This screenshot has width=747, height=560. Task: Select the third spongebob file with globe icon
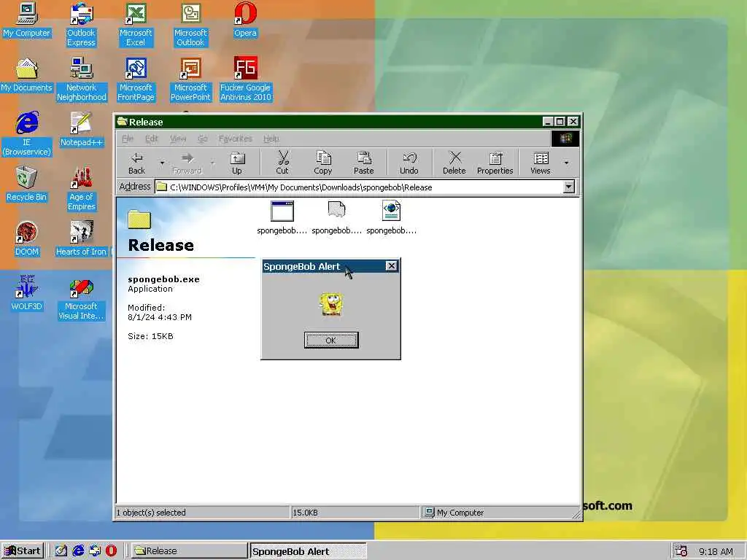[391, 218]
